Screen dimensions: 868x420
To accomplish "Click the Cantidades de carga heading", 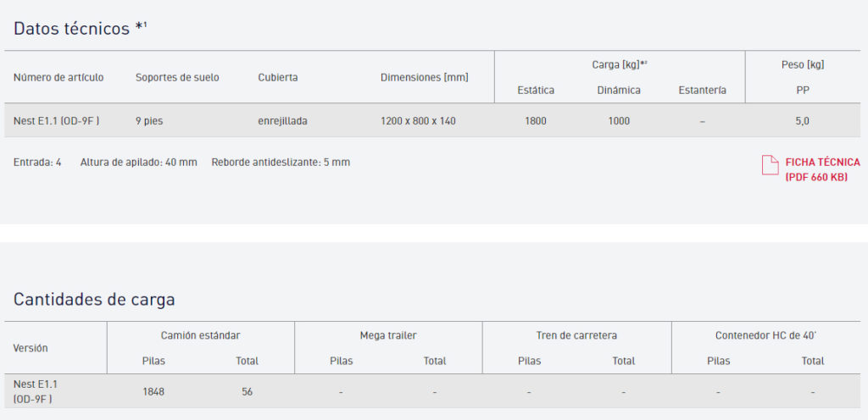I will (x=94, y=299).
